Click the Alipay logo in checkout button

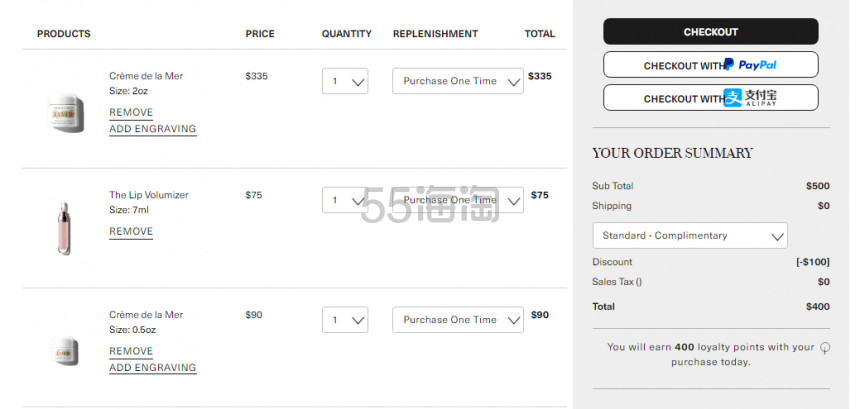750,98
